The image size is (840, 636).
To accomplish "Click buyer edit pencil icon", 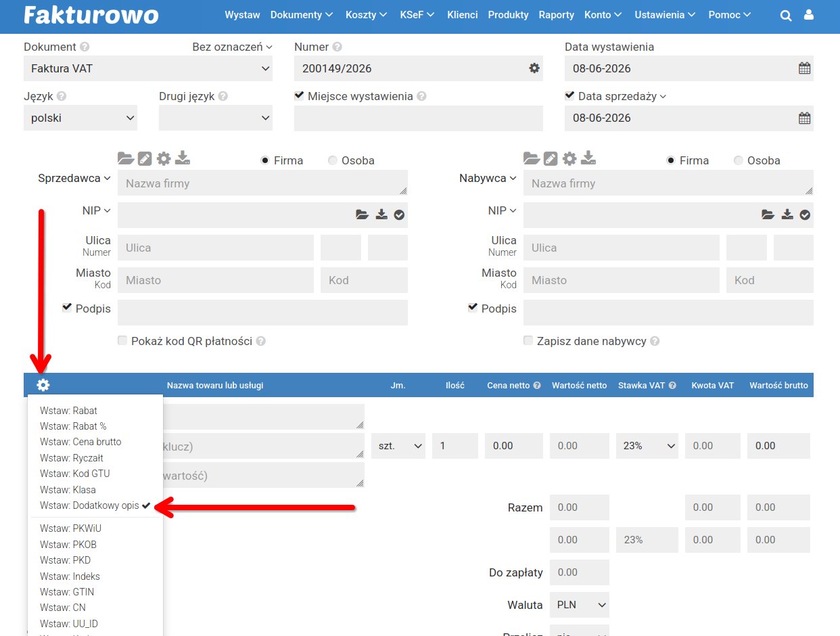I will pyautogui.click(x=551, y=158).
